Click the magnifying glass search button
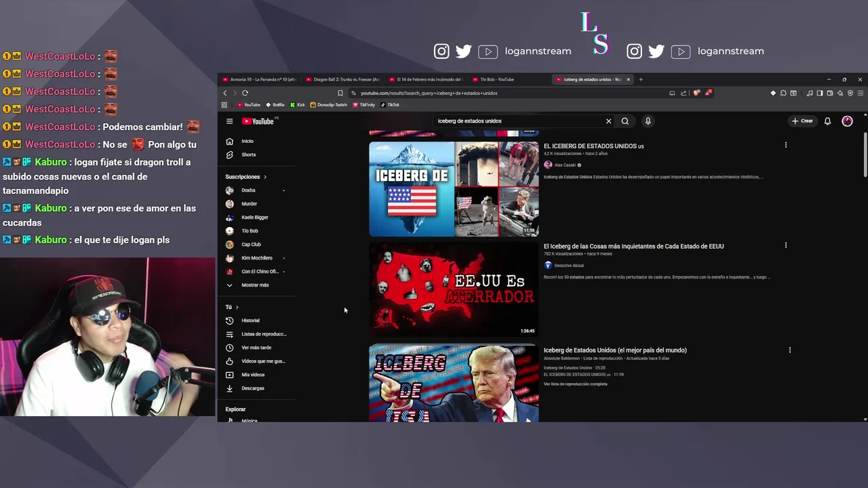 point(625,121)
